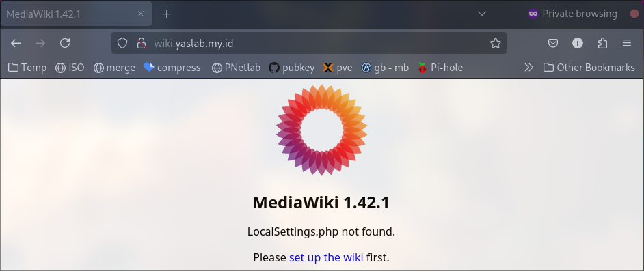Bookmark this page with star icon

click(x=496, y=43)
